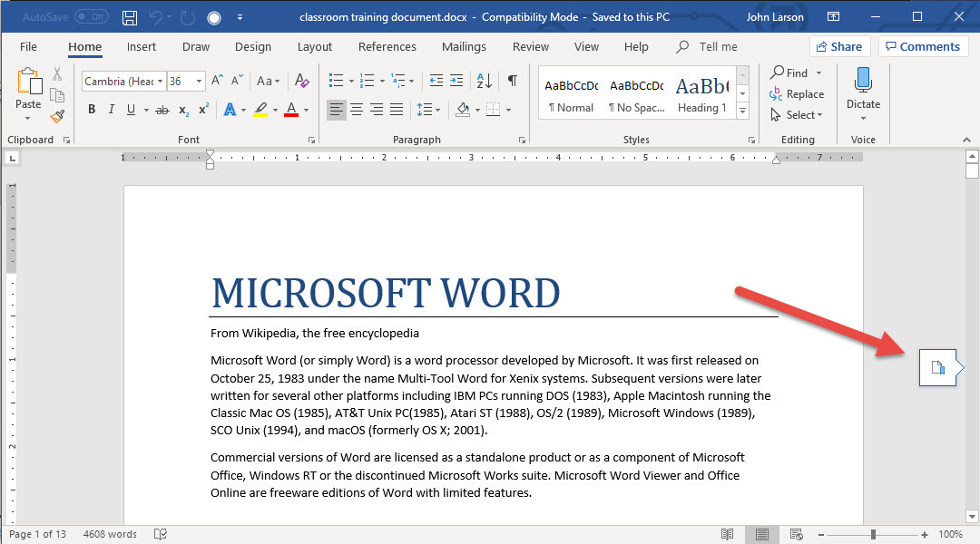
Task: Expand the Styles gallery more arrow
Action: 742,111
